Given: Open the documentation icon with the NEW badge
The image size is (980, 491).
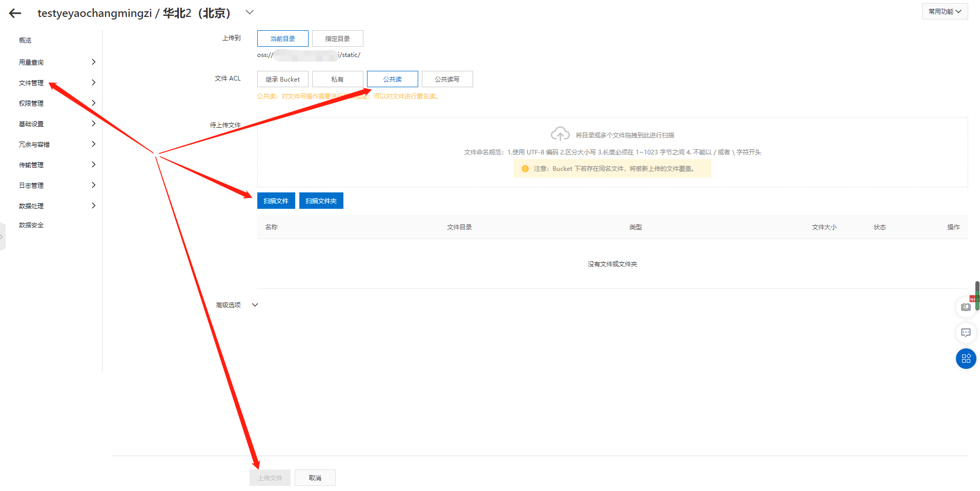Looking at the screenshot, I should (x=966, y=307).
